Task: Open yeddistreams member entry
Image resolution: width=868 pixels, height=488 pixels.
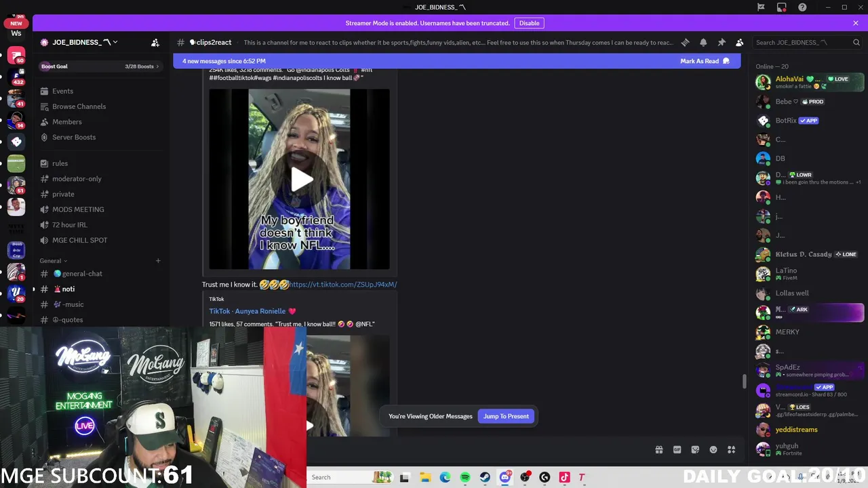Action: click(809, 429)
